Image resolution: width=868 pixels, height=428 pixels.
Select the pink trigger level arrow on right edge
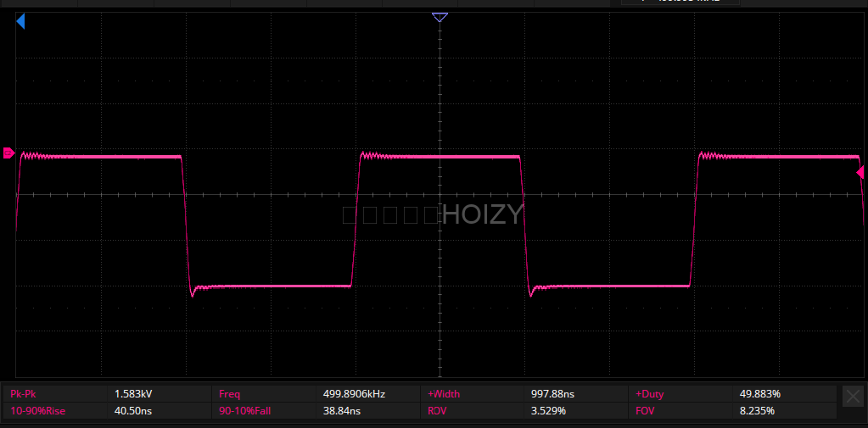pyautogui.click(x=860, y=173)
